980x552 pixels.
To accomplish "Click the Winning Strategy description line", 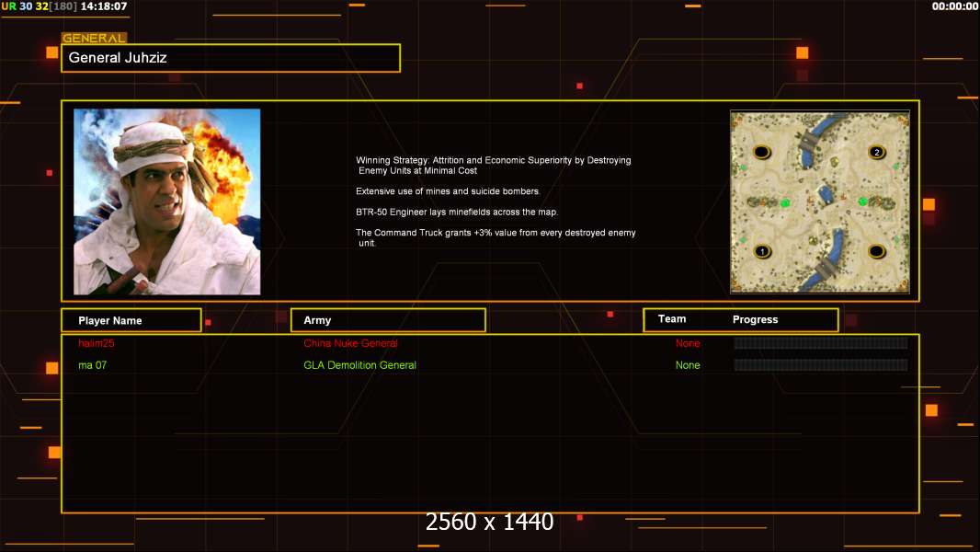I will 494,165.
